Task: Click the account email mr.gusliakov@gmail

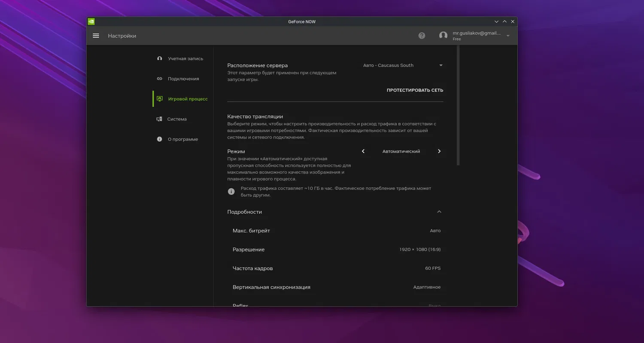Action: click(477, 33)
